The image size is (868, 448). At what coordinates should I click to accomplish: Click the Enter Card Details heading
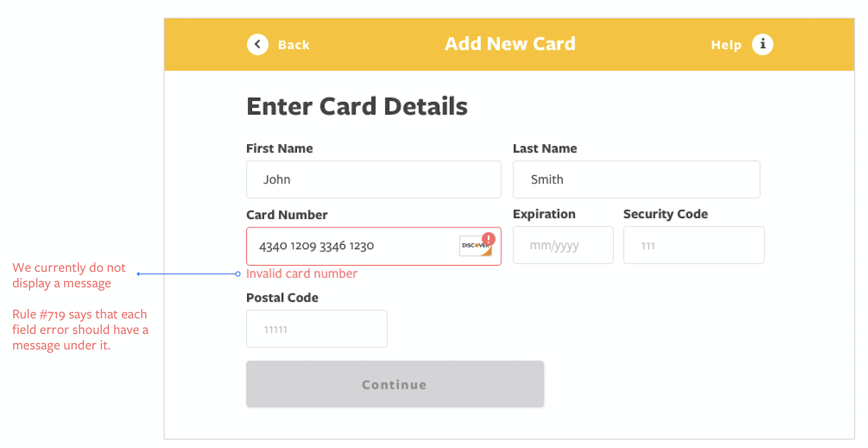click(x=357, y=106)
